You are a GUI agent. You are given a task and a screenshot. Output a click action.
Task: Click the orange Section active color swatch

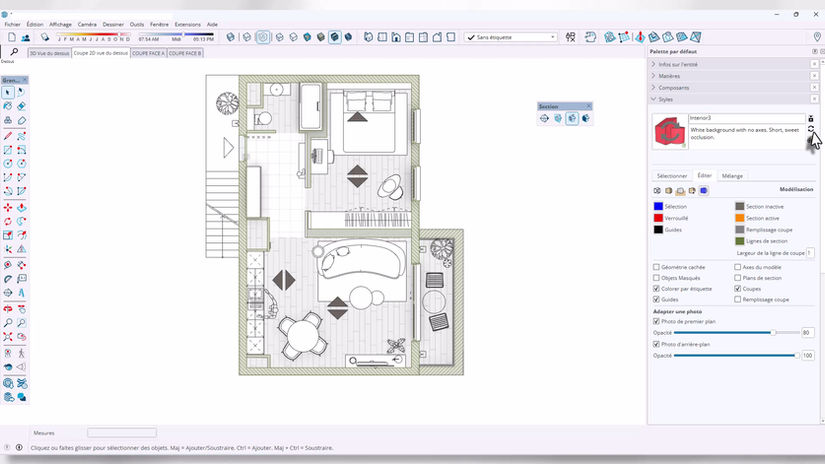point(740,218)
